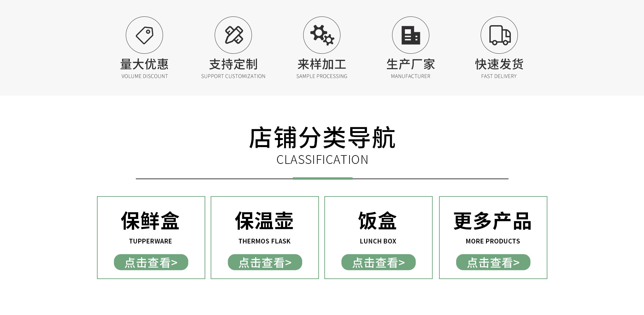The width and height of the screenshot is (644, 315).
Task: Click the building manufacturer icon
Action: (411, 35)
